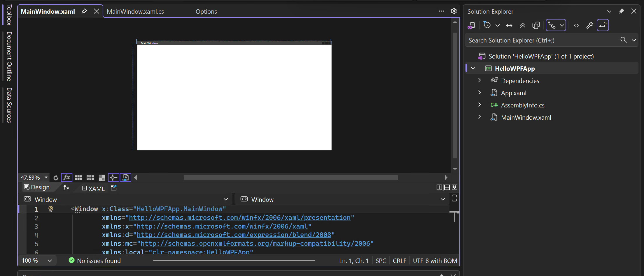Screen dimensions: 644x276
Task: Open the 47.59% designer zoom dropdown
Action: click(46, 177)
